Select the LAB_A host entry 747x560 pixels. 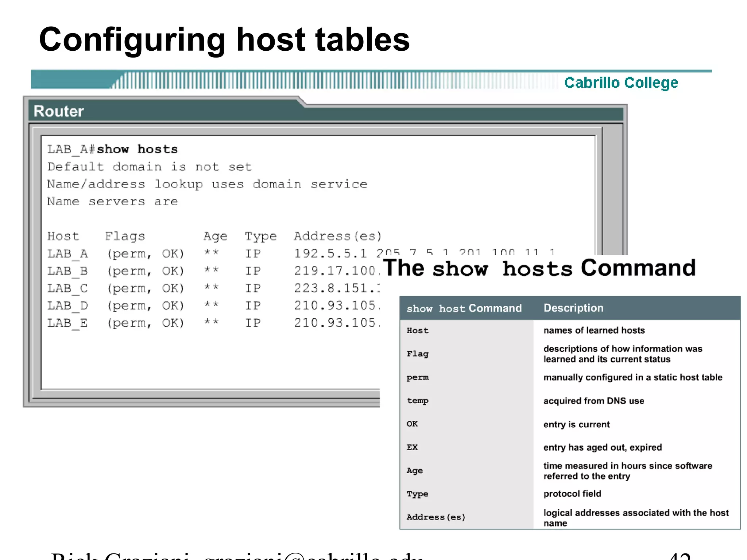(x=67, y=253)
